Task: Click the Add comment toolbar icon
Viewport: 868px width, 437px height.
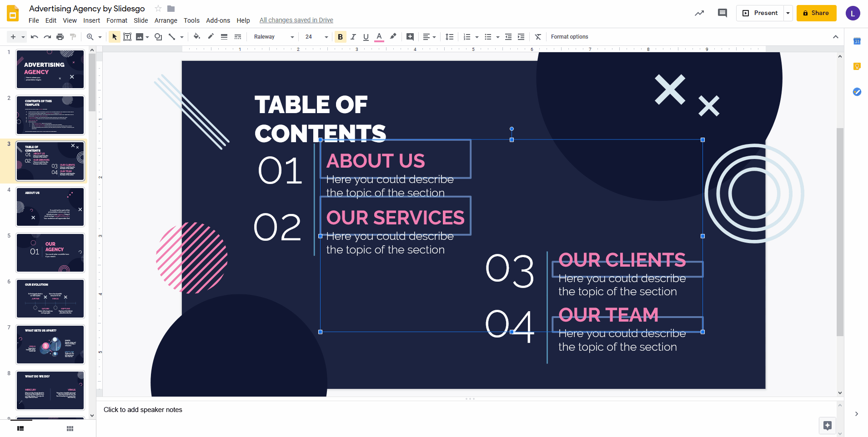Action: click(410, 37)
